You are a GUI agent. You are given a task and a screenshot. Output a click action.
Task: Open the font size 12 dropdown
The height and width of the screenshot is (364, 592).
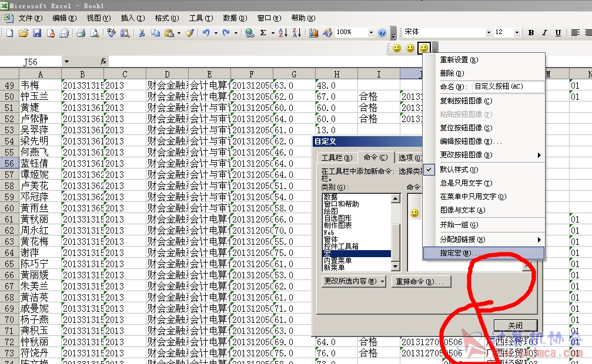pos(517,33)
